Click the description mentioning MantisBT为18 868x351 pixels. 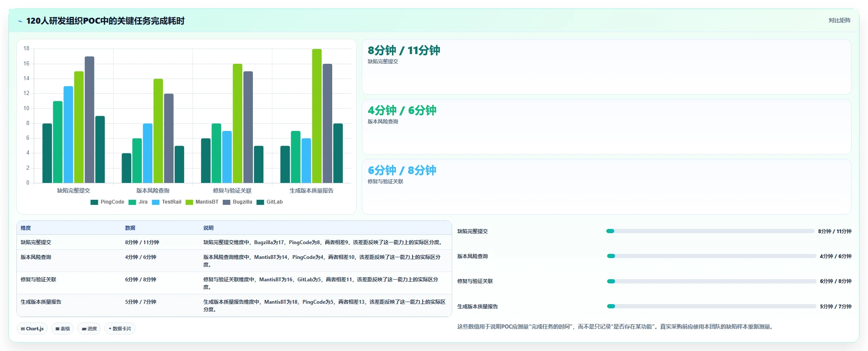click(325, 306)
